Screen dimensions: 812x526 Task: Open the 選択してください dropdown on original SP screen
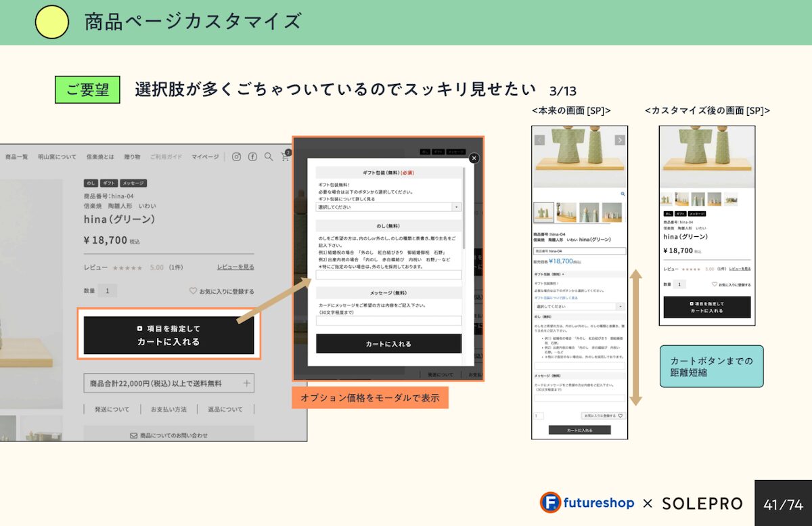click(x=580, y=307)
